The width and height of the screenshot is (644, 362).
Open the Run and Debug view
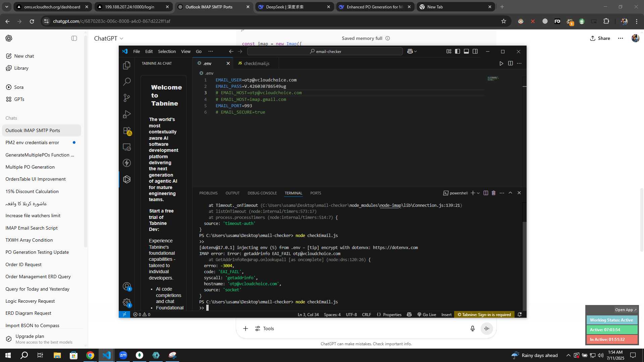[127, 114]
